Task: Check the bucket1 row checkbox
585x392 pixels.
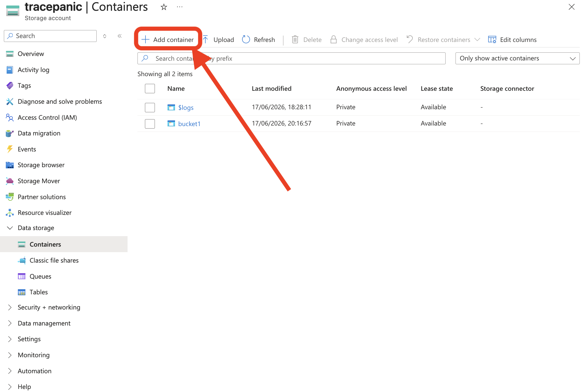Action: coord(150,124)
